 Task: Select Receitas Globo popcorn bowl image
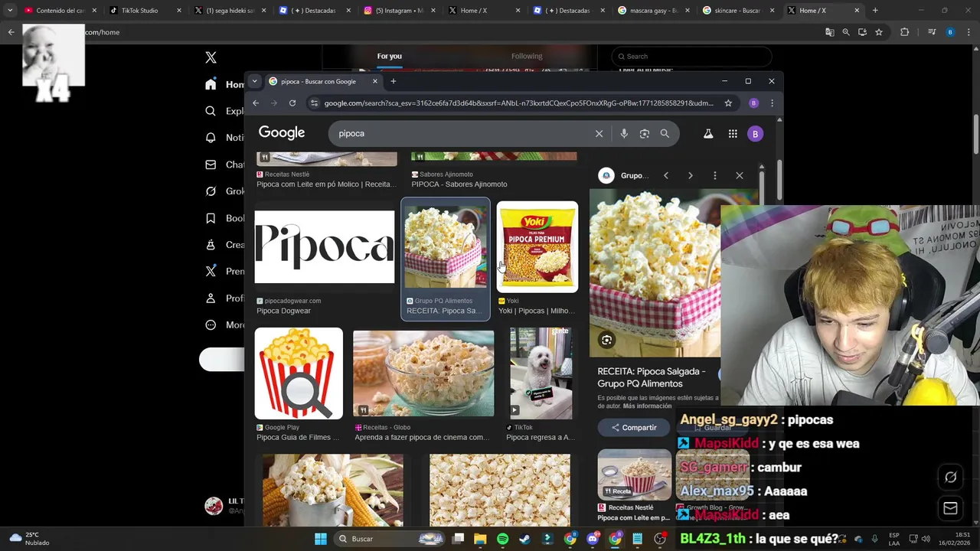point(423,373)
